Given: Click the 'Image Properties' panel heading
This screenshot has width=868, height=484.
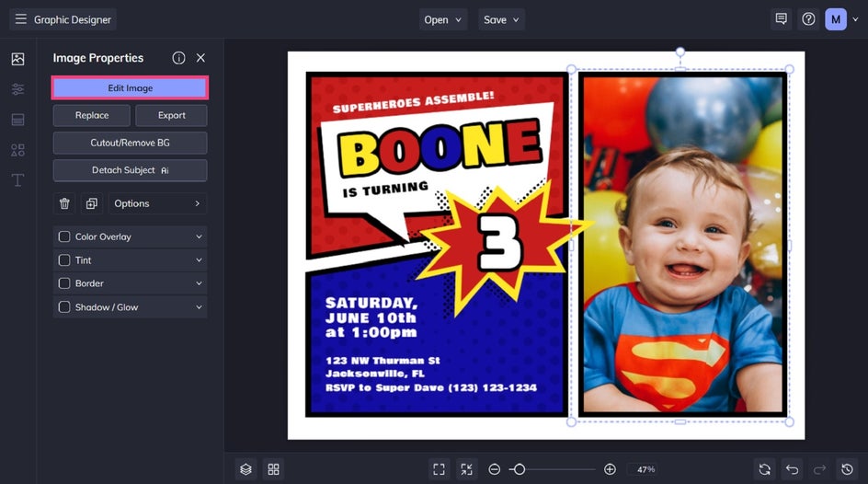Looking at the screenshot, I should click(98, 58).
